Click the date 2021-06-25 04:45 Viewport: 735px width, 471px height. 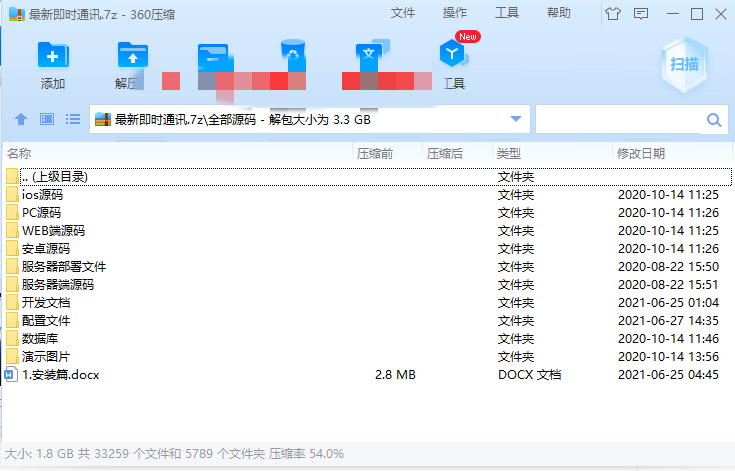coord(668,374)
